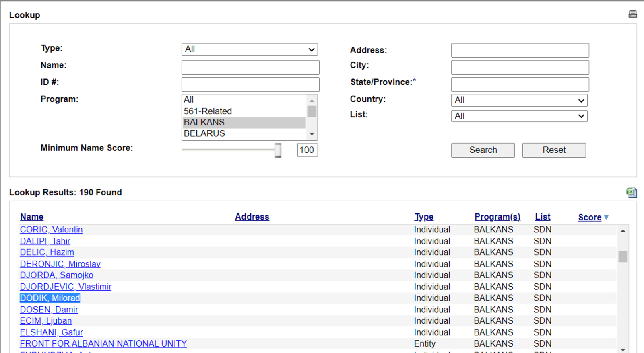644x353 pixels.
Task: Open the DOSEN, Damir entry
Action: (49, 310)
